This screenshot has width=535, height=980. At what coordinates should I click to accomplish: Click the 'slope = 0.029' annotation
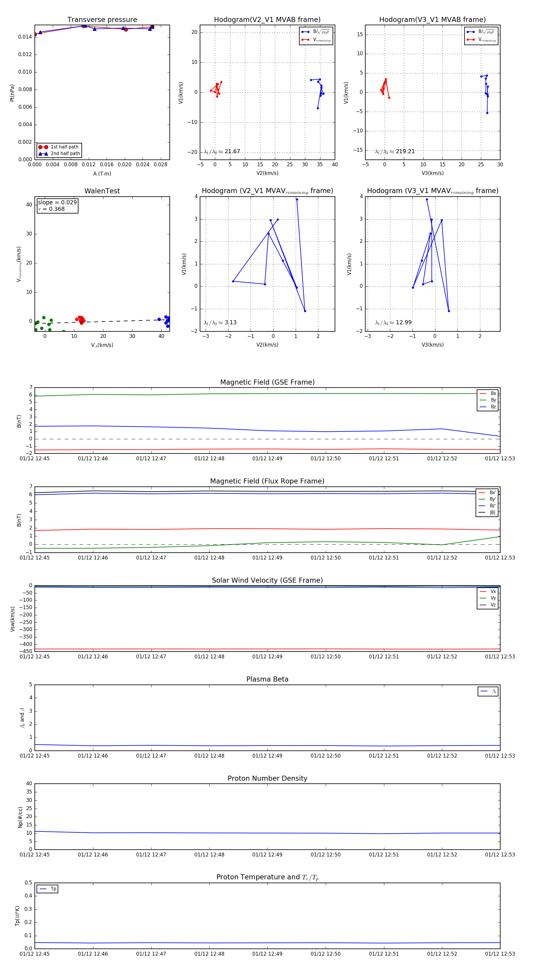57,203
